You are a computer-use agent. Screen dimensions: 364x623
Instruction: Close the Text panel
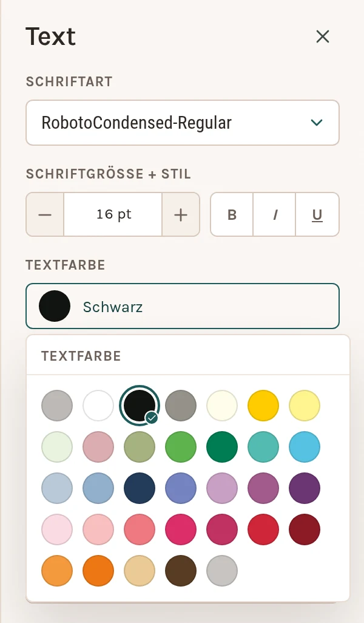322,36
